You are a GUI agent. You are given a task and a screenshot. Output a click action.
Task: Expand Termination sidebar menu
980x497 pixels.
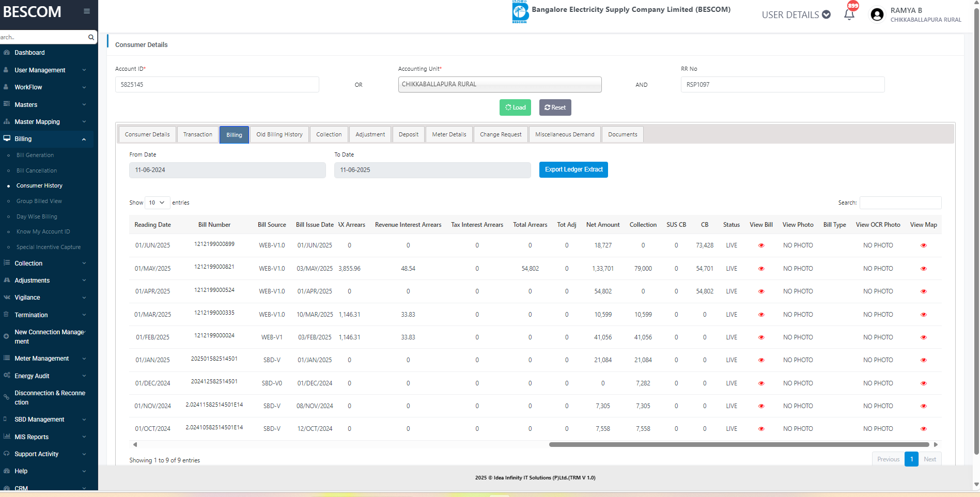(x=46, y=315)
